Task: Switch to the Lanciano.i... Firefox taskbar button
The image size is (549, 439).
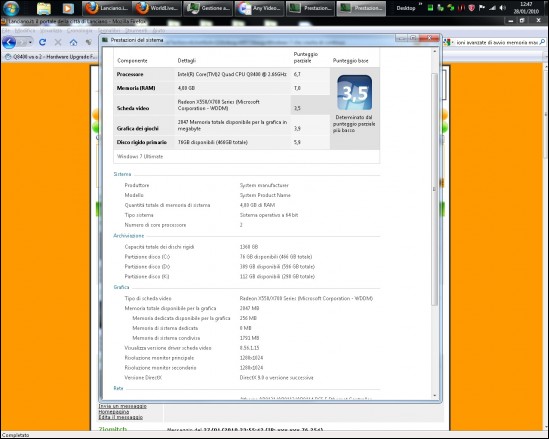Action: tap(106, 8)
